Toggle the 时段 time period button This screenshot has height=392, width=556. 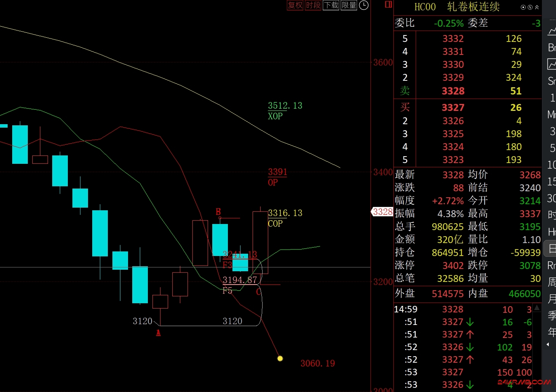coord(313,5)
